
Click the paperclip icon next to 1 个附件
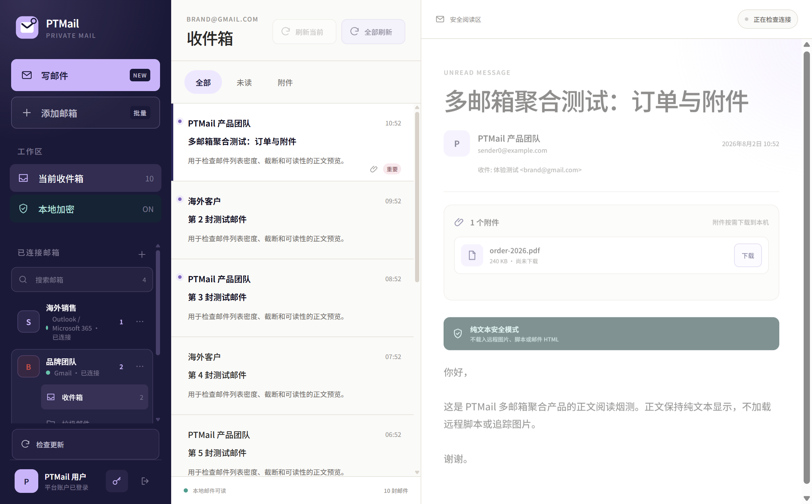459,222
